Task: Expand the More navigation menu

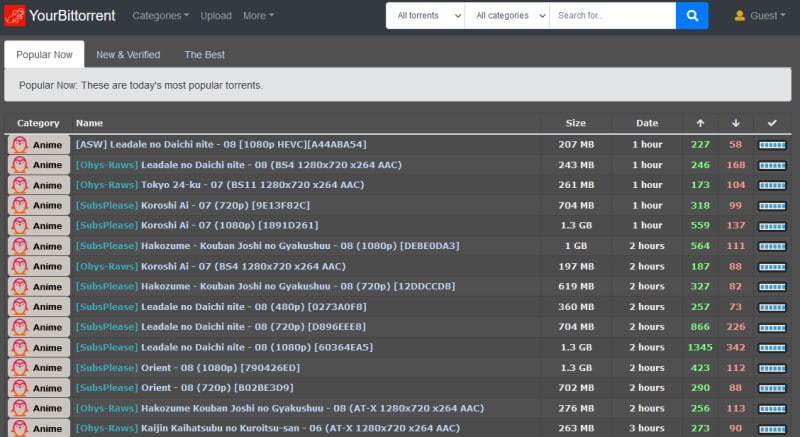Action: click(258, 16)
